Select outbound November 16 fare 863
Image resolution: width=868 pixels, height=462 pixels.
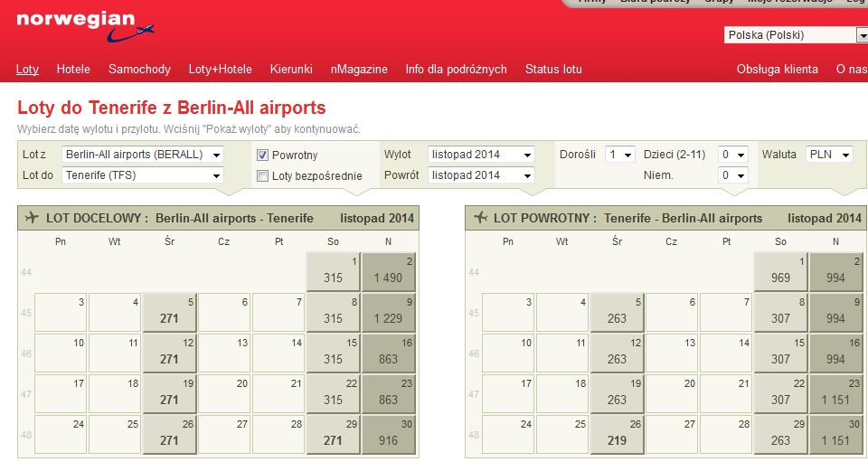click(x=388, y=354)
